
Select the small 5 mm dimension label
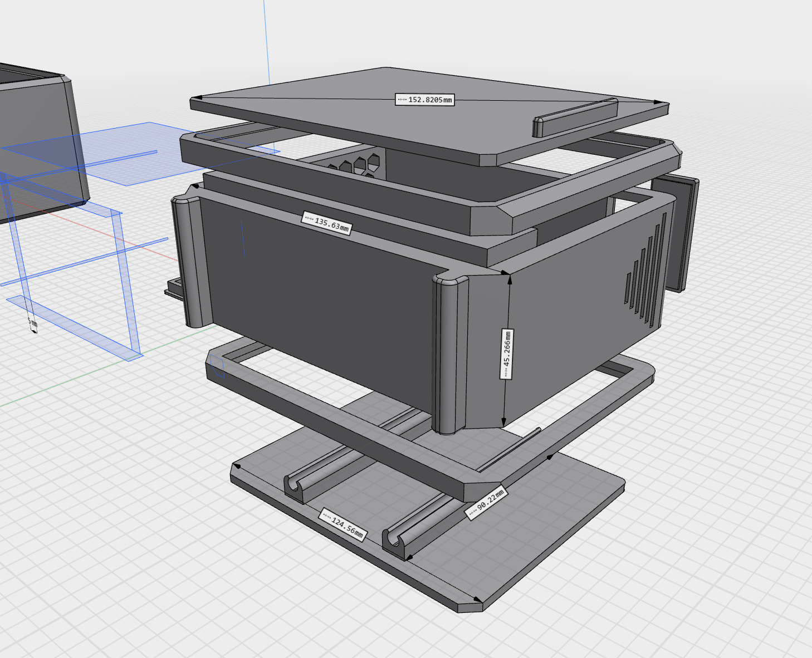tap(33, 323)
